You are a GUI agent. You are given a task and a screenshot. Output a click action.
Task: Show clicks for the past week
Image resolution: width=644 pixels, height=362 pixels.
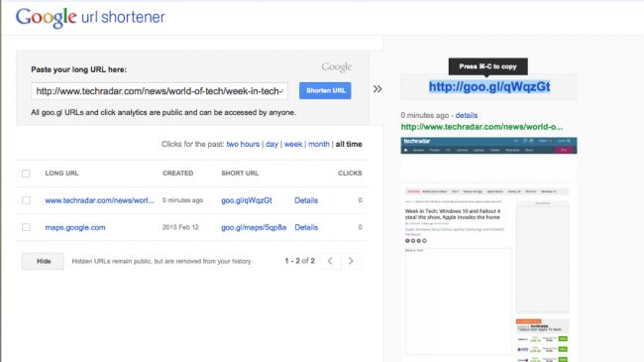click(293, 144)
